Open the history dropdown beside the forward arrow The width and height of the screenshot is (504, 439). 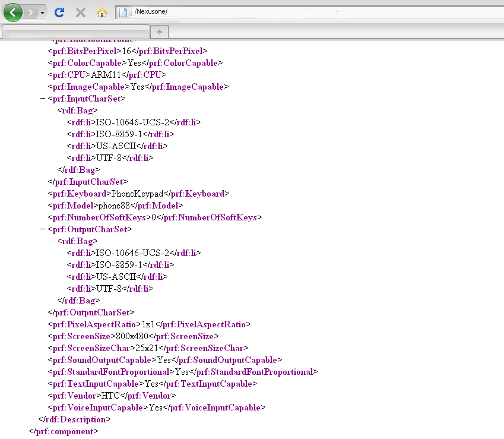coord(42,13)
